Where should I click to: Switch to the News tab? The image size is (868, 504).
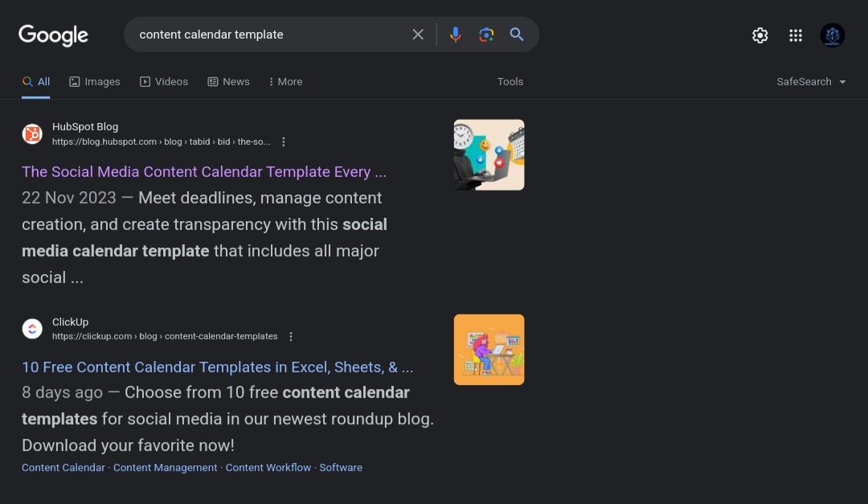tap(228, 82)
